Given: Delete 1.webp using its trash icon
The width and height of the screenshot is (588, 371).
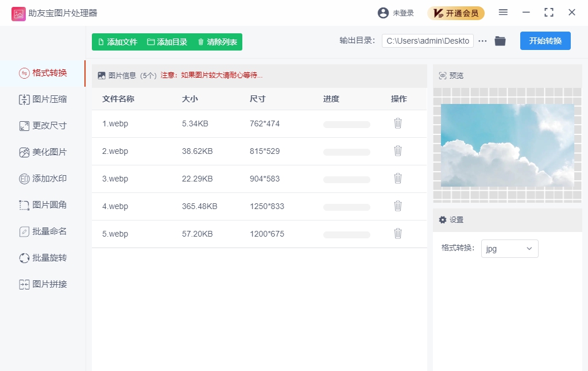Looking at the screenshot, I should 397,123.
